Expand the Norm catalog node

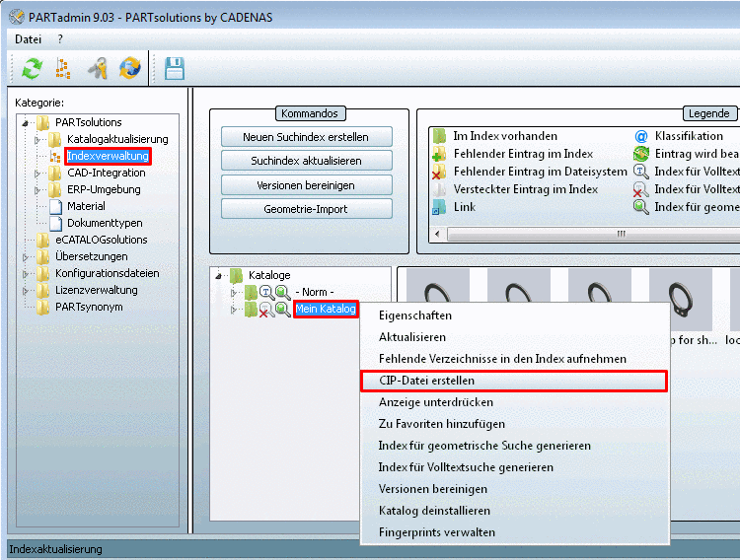tap(233, 293)
